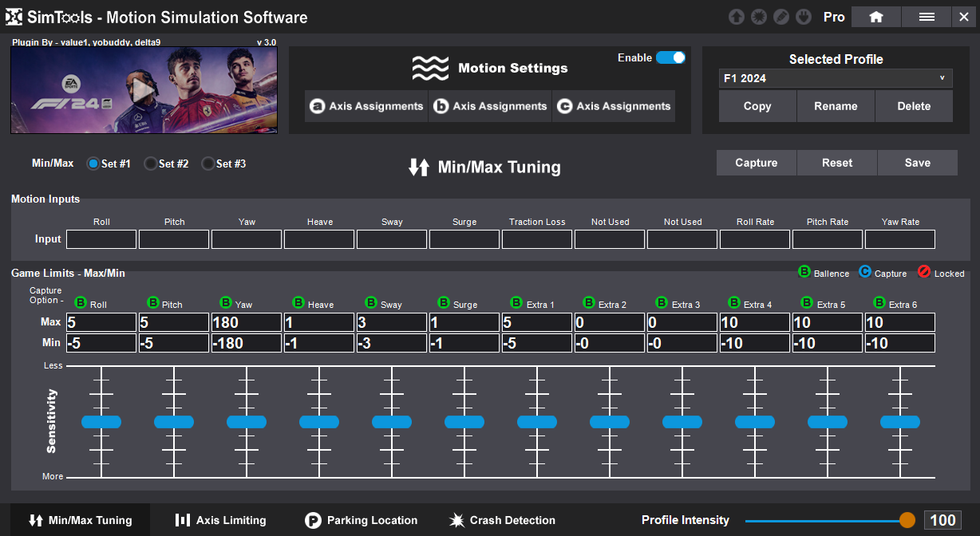Click the SimTools logo icon
This screenshot has width=980, height=536.
[14, 17]
